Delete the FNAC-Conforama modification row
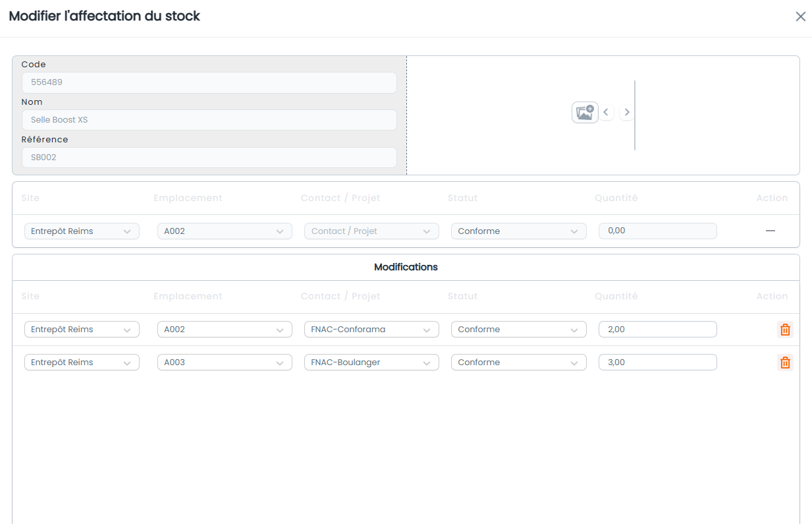The height and width of the screenshot is (524, 812). (x=785, y=330)
